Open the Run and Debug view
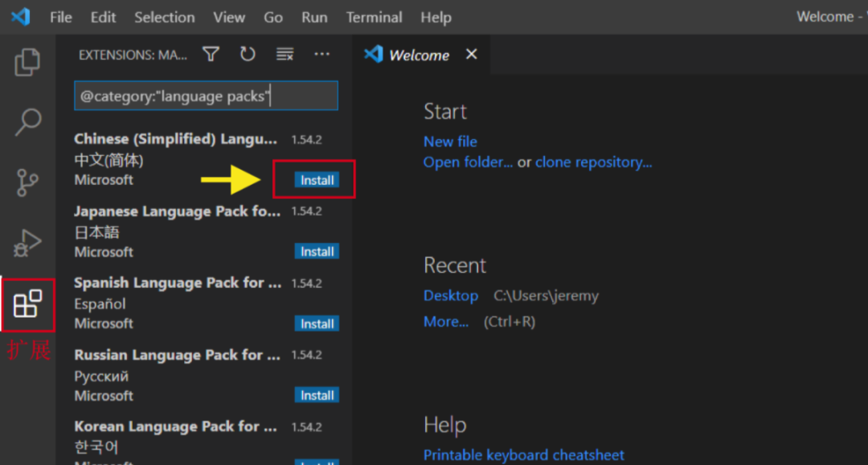The height and width of the screenshot is (465, 868). [27, 243]
